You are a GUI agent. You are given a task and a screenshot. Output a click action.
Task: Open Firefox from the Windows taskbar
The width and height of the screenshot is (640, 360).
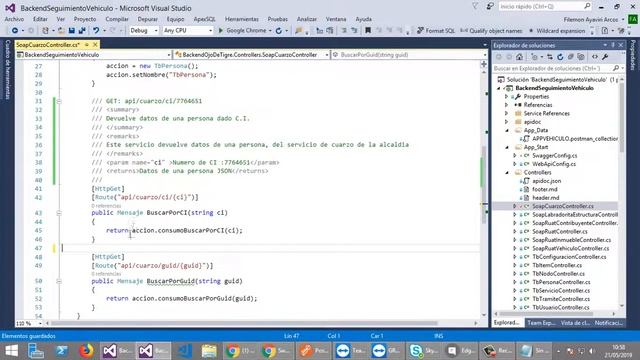click(86, 351)
